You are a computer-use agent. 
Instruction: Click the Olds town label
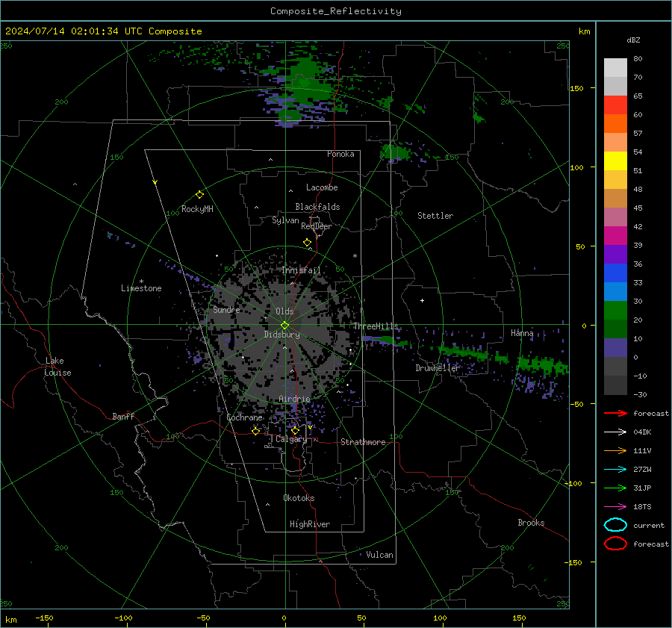[284, 311]
